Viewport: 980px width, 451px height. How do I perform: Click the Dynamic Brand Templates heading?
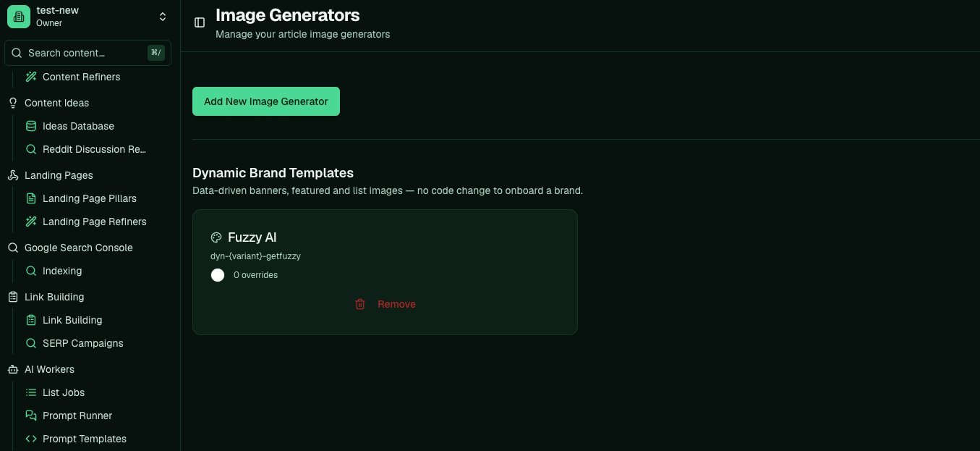[x=273, y=173]
